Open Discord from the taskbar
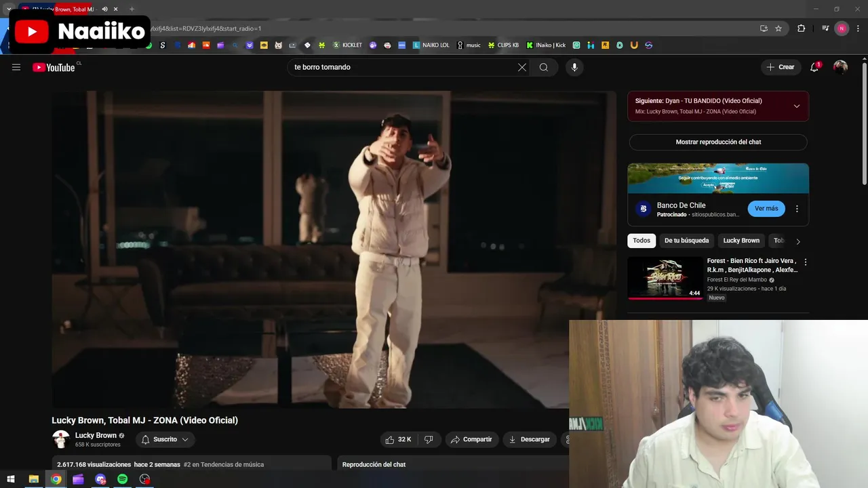Image resolution: width=868 pixels, height=488 pixels. point(100,479)
